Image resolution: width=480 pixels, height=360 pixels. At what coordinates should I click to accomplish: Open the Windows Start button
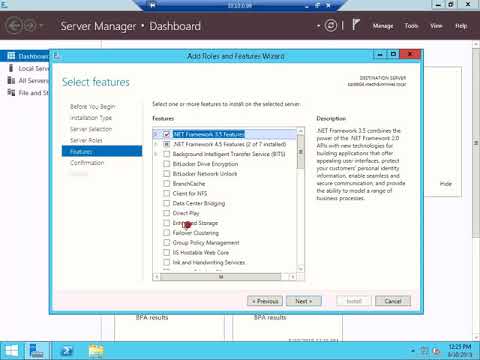coord(11,351)
